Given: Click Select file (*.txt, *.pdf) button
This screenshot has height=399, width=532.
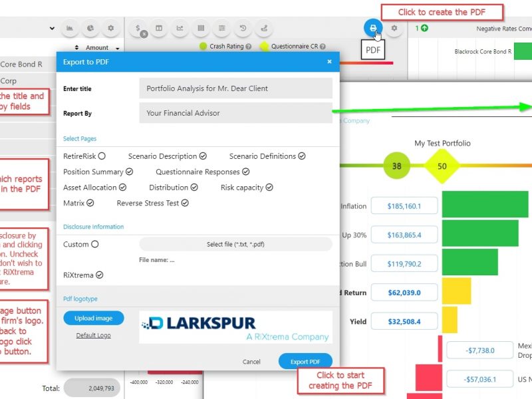Looking at the screenshot, I should pyautogui.click(x=235, y=244).
